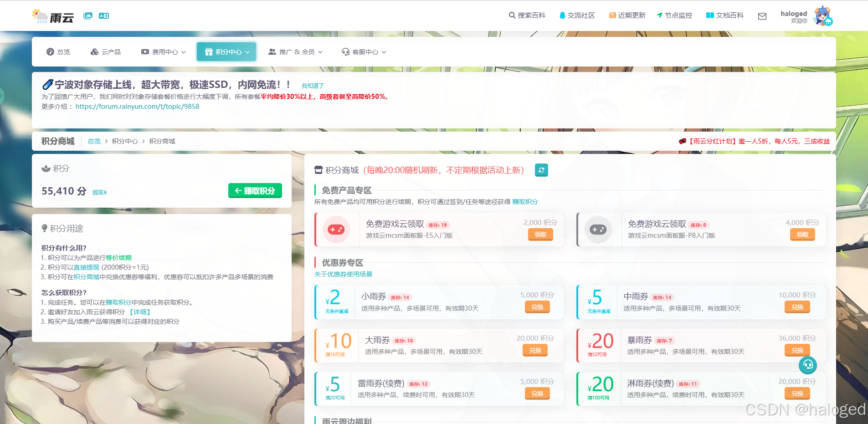Click 兑换 for the 小雨券 coupon
Screen dimensions: 868x424
[537, 307]
